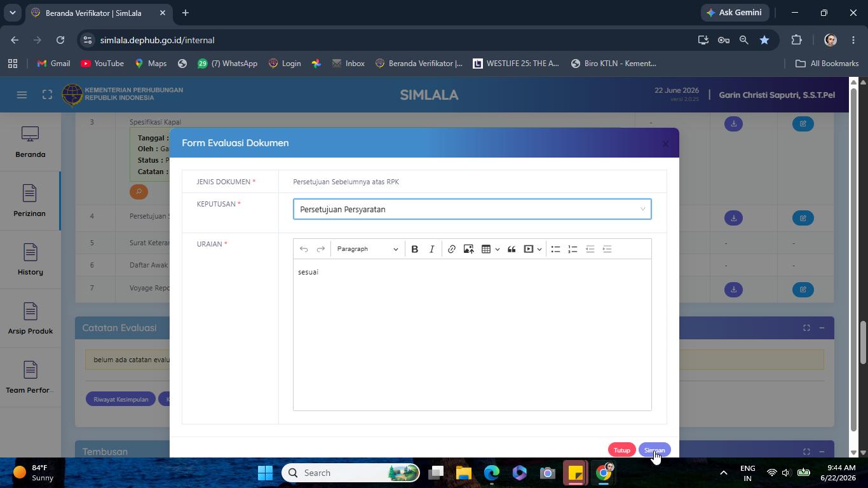868x488 pixels.
Task: Open the Arsip Produk sidebar item
Action: pos(31,319)
